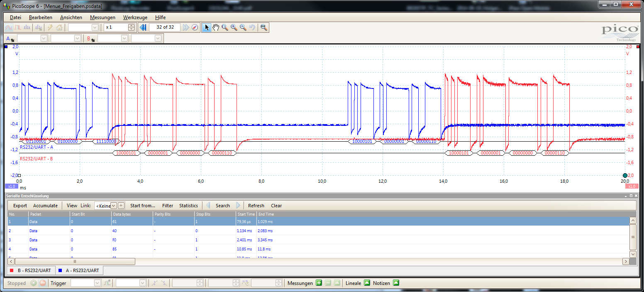Image resolution: width=644 pixels, height=292 pixels.
Task: Open the Messungen menu
Action: (102, 17)
